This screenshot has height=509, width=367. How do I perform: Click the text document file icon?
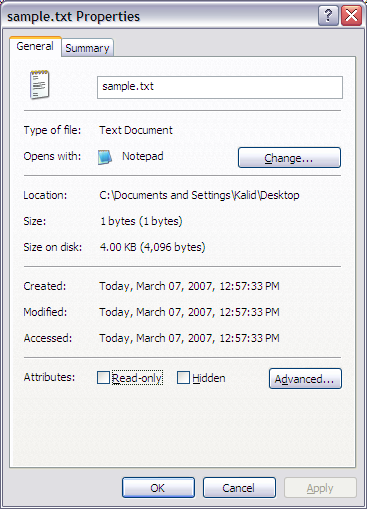click(x=40, y=85)
